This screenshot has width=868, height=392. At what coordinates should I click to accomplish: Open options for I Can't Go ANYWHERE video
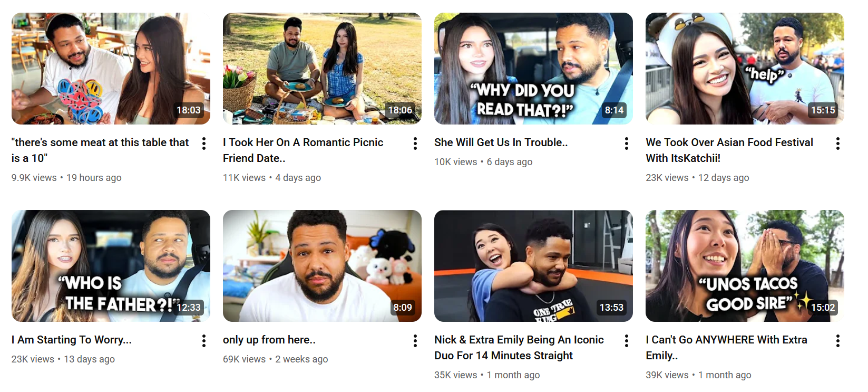coord(838,341)
